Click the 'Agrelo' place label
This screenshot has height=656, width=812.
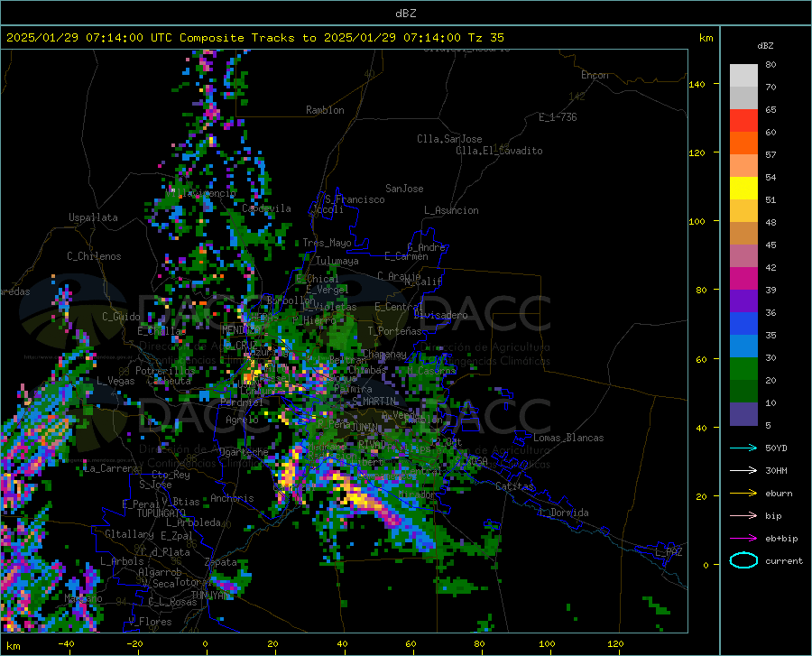(x=242, y=420)
